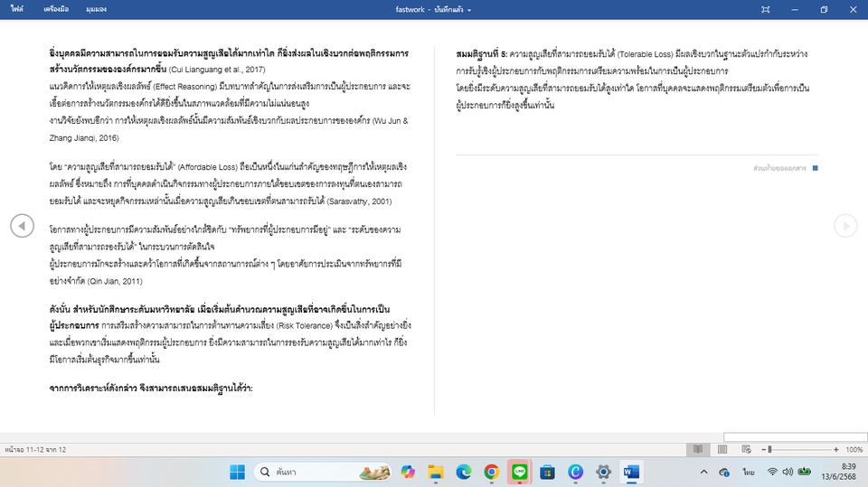Screen dimensions: 868x487
Task: Open the มุมมอง (View) menu
Action: pos(96,9)
